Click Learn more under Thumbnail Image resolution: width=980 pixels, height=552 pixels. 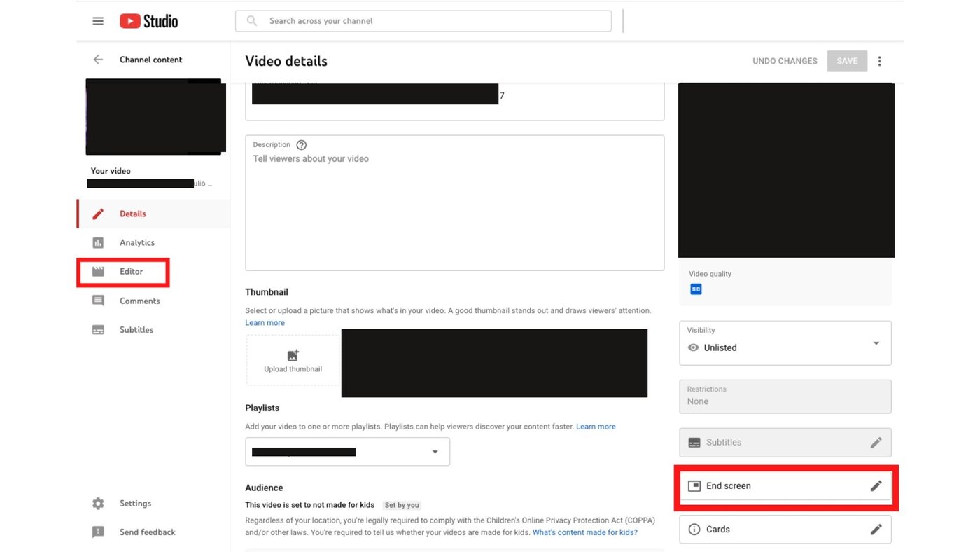click(x=265, y=322)
